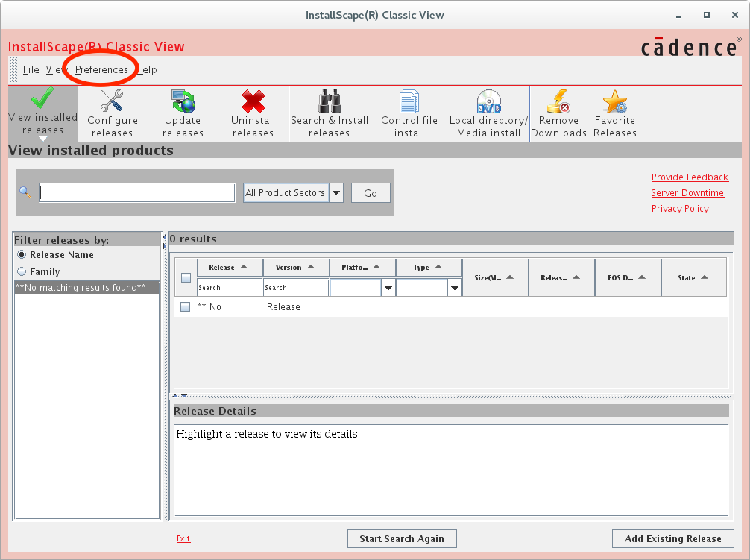Click '0 results' heading text
Viewport: 750px width, 560px height.
(193, 239)
